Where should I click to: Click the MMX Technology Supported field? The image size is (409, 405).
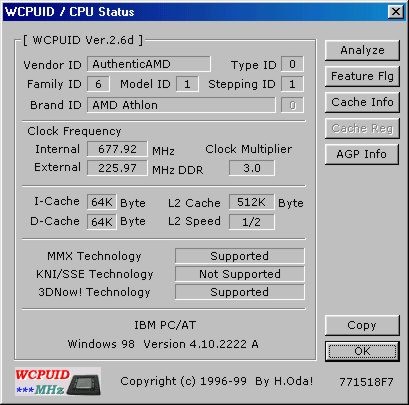tap(239, 256)
